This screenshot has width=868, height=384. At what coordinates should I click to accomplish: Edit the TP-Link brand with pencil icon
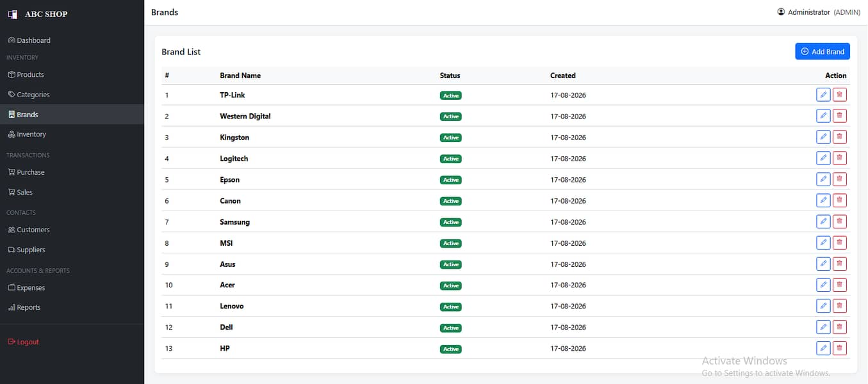point(823,95)
